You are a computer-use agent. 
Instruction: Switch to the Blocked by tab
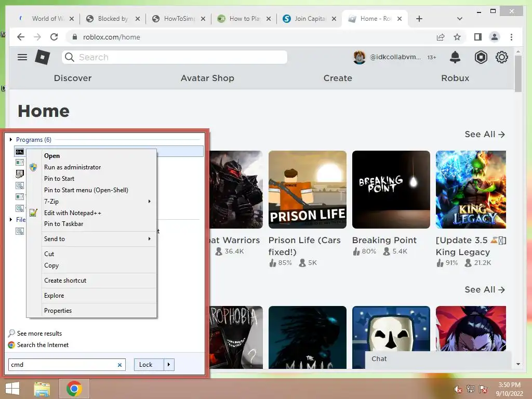tap(113, 19)
